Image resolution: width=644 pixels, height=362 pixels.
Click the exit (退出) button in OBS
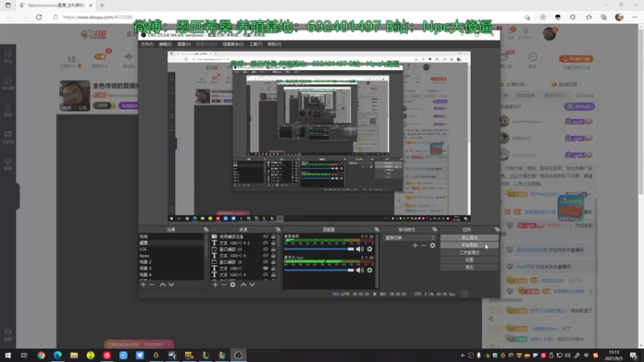tap(469, 267)
